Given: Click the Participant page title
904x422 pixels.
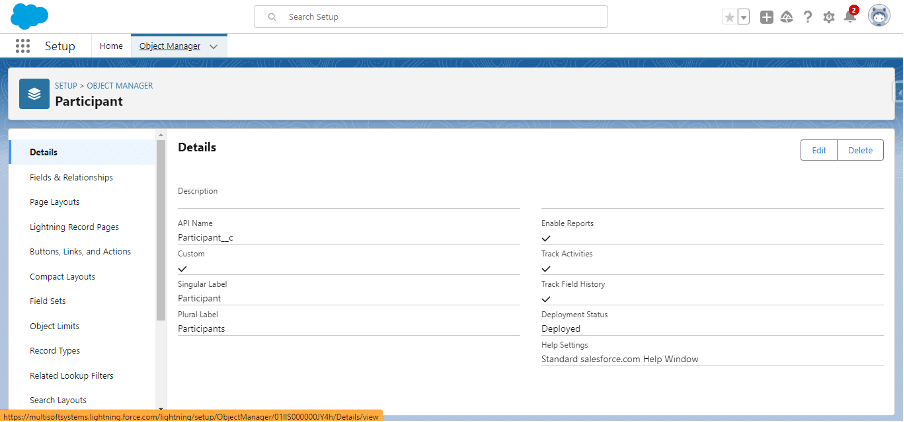Looking at the screenshot, I should pos(89,101).
